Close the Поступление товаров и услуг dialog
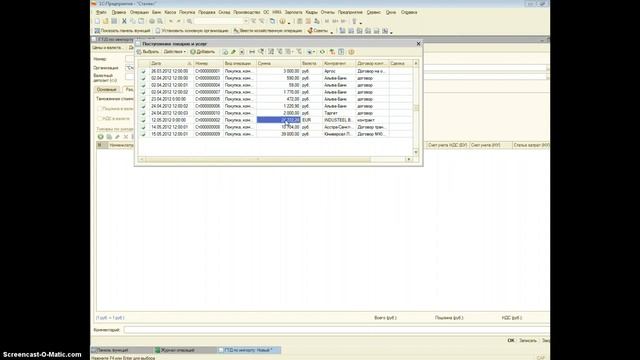640x360 pixels. pos(418,43)
